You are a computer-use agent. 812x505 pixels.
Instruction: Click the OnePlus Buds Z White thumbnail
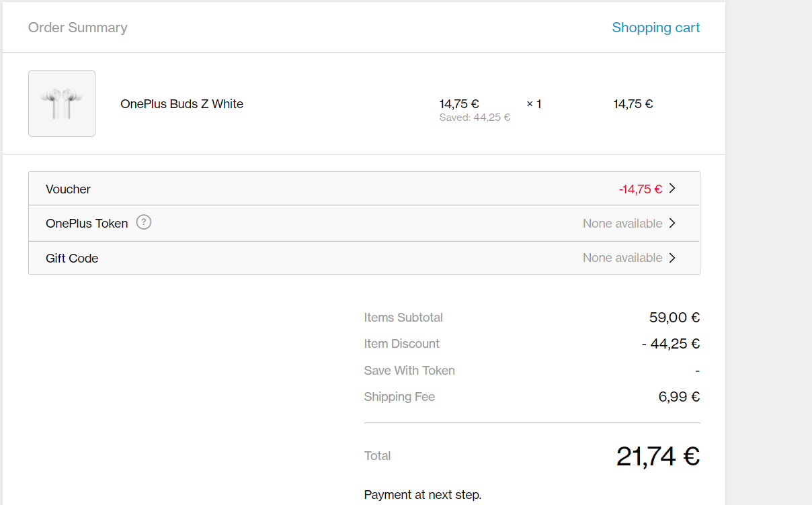(62, 103)
